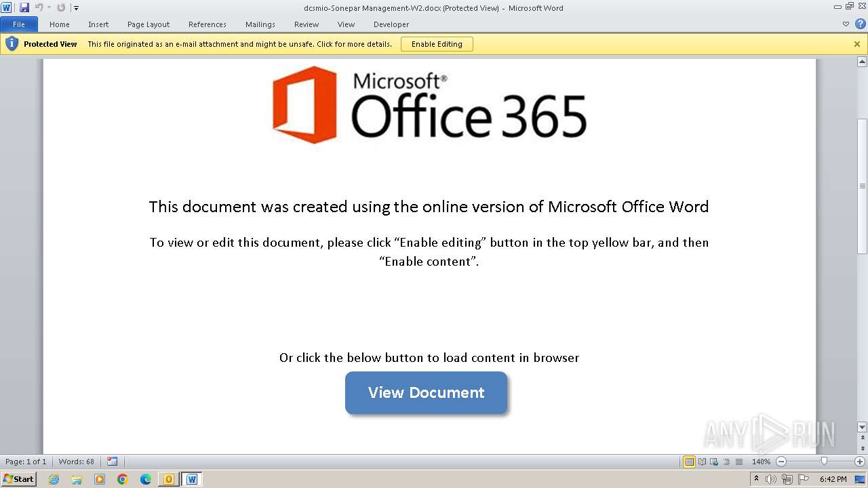Click the Redo icon

61,7
